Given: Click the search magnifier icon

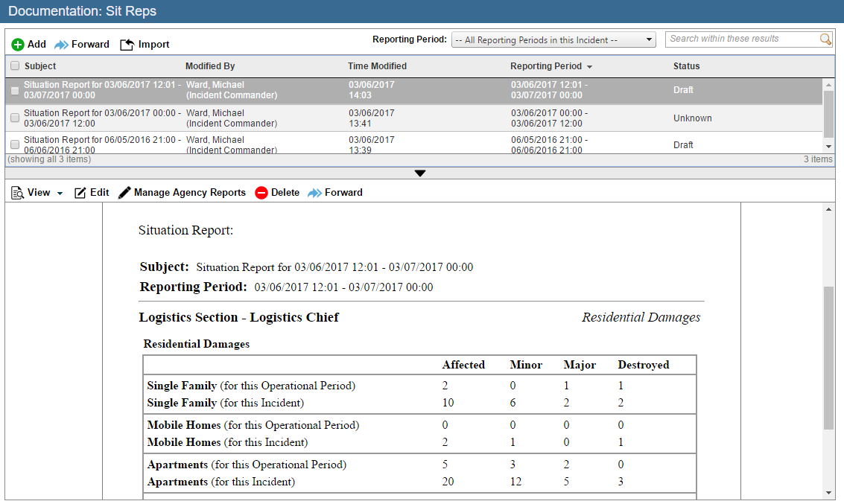Looking at the screenshot, I should (x=826, y=39).
